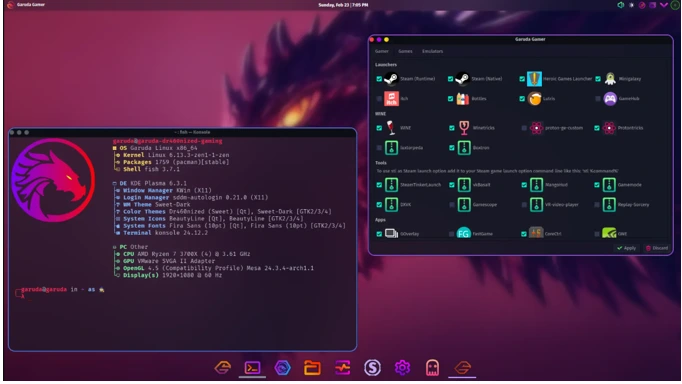
Task: Click the Minigalaxy alien icon
Action: (x=610, y=79)
